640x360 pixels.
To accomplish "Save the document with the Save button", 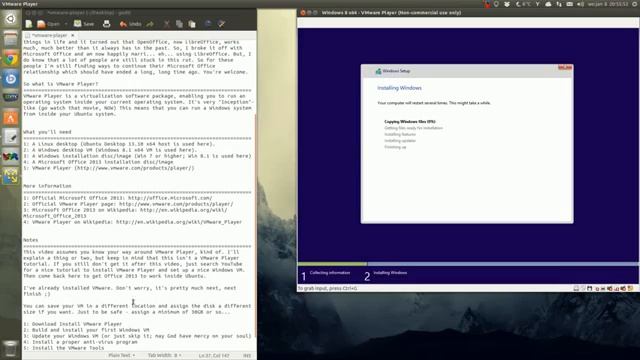I will pyautogui.click(x=84, y=24).
